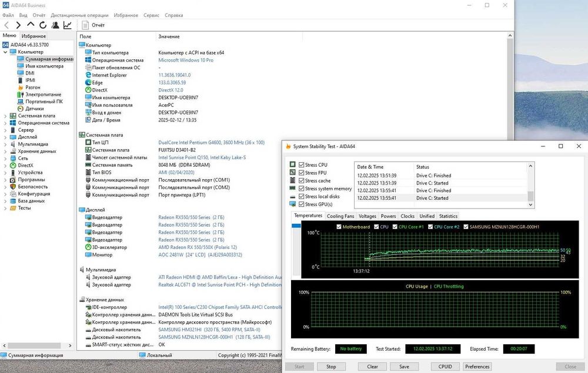Open the graph chart icon in toolbar
Screen dimensions: 588x373
[68, 25]
